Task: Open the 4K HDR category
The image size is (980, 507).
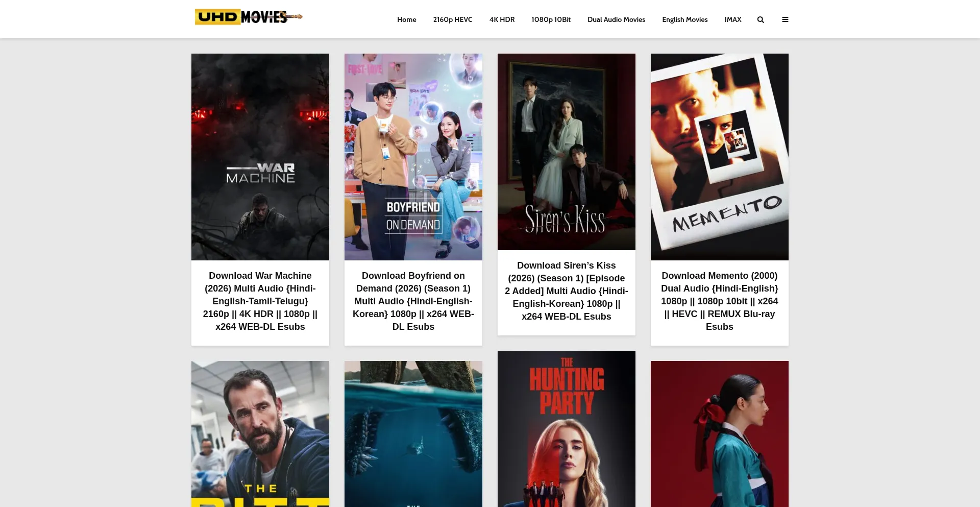Action: click(x=502, y=19)
